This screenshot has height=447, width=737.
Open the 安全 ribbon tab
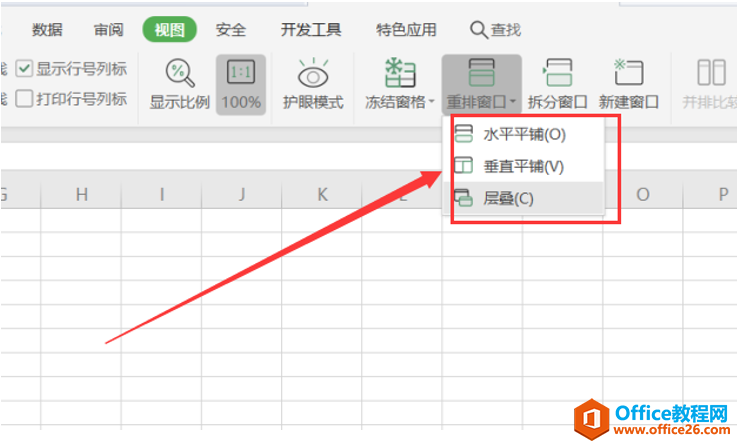231,30
